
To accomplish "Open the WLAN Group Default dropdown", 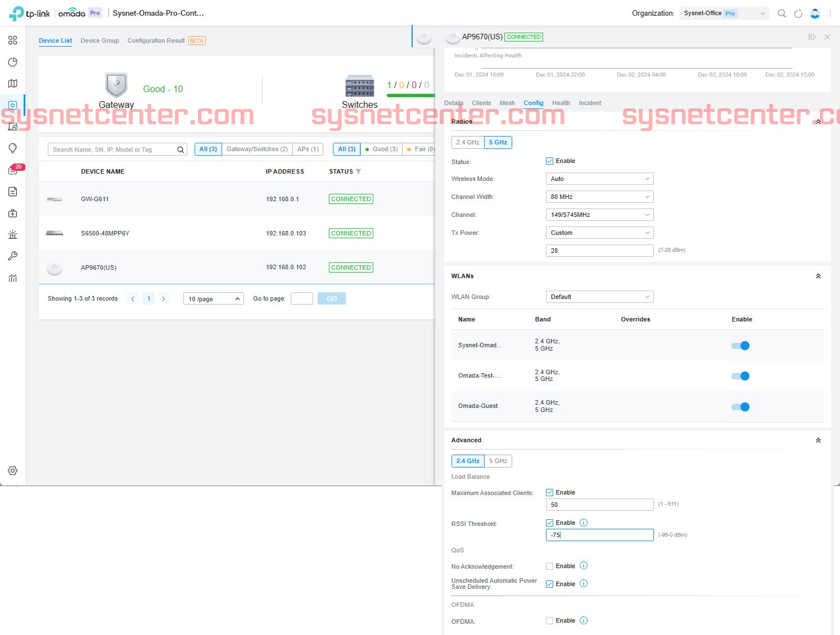I will (x=599, y=297).
